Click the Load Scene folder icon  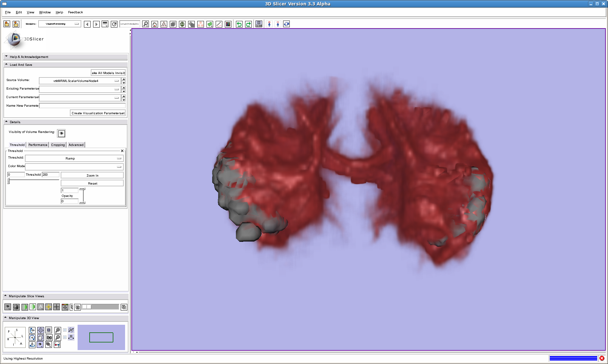[7, 24]
